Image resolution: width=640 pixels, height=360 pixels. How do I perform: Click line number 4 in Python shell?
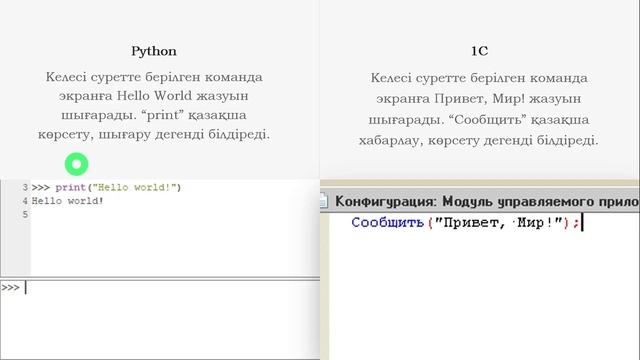click(x=25, y=201)
